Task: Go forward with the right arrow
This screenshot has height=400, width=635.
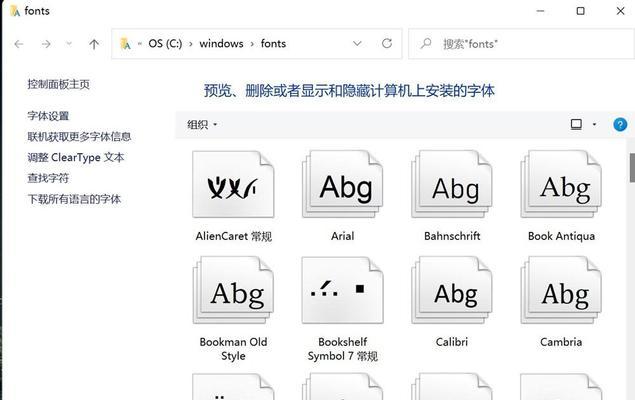Action: (46, 44)
